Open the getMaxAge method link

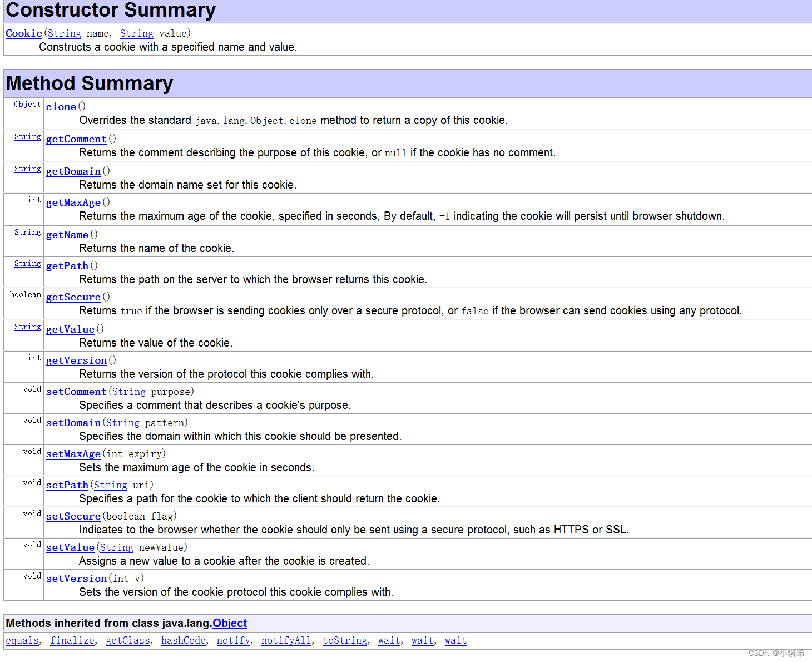[x=73, y=202]
